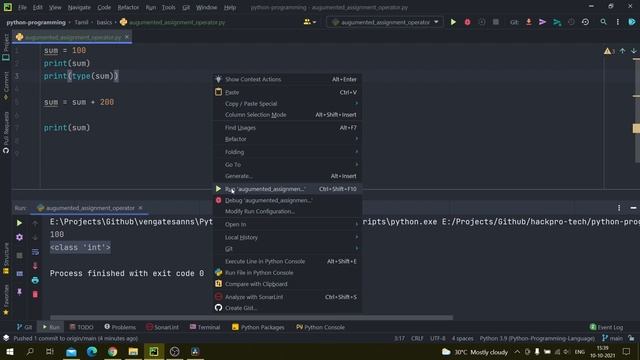640x360 pixels.
Task: Hide the Run panel with minimize icon
Action: pos(633,208)
